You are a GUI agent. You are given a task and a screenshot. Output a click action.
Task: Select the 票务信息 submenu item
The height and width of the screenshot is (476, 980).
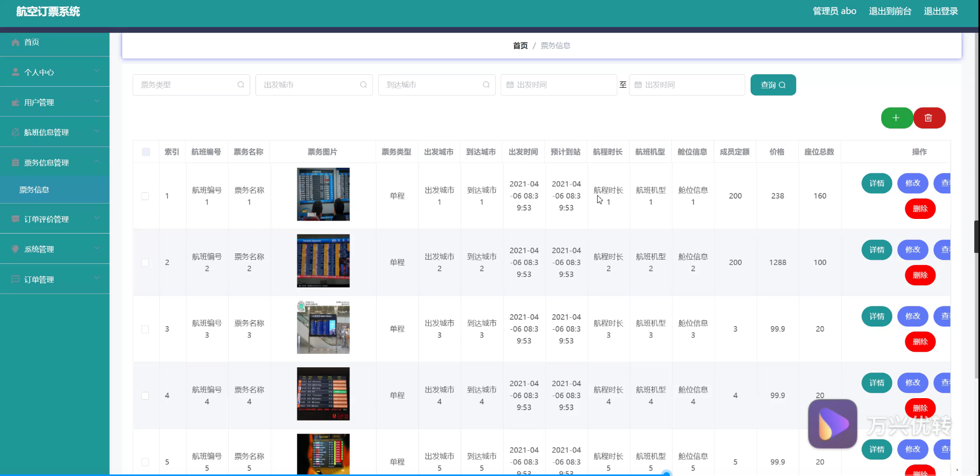click(x=34, y=190)
